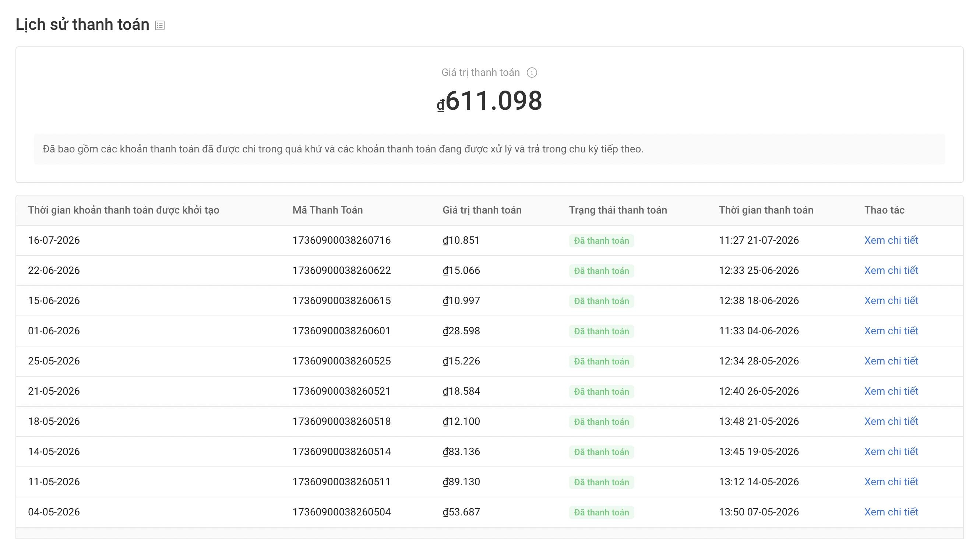Click the total payment value ₫611.098
Image resolution: width=980 pixels, height=539 pixels.
click(x=489, y=101)
